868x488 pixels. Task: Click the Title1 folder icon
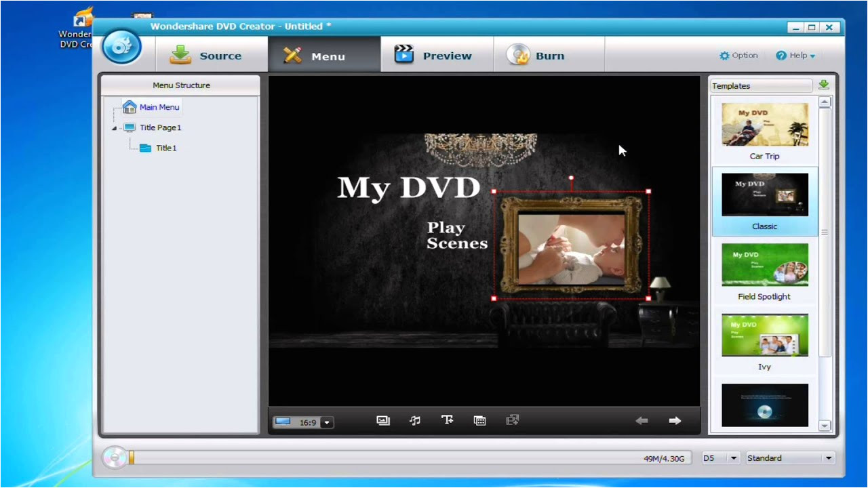(x=145, y=148)
